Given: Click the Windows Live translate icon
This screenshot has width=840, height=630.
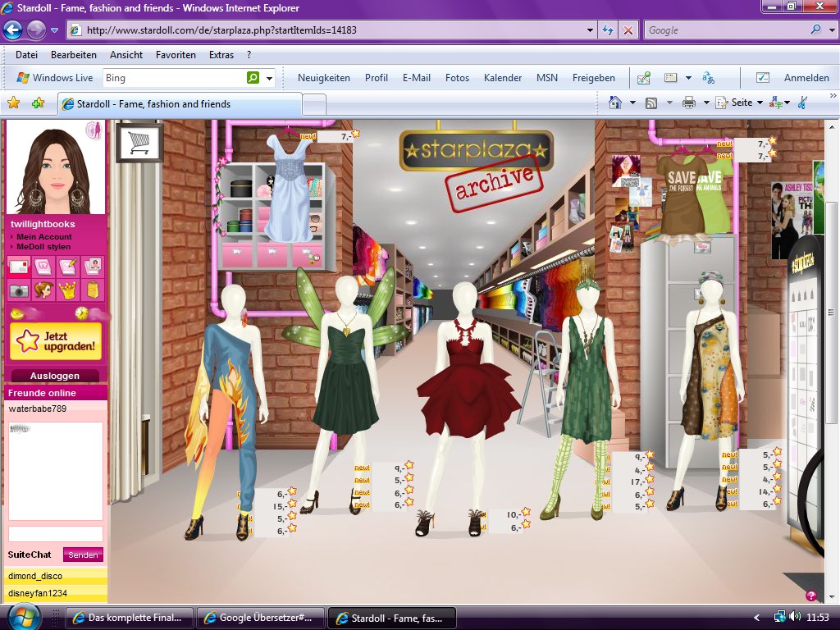Looking at the screenshot, I should pos(708,78).
